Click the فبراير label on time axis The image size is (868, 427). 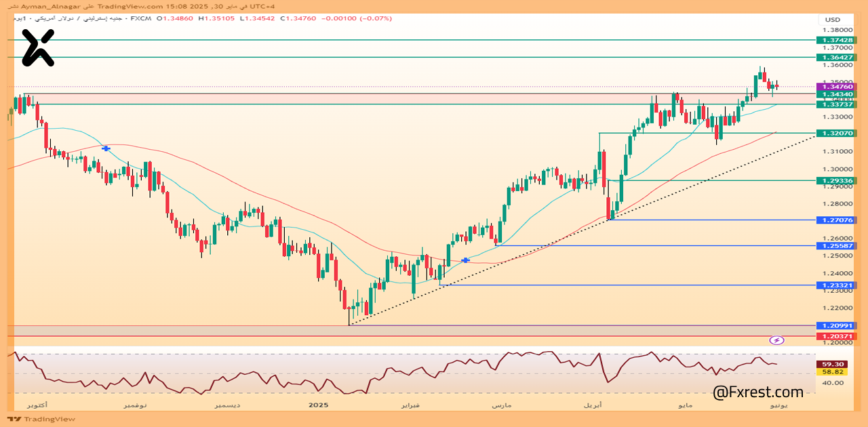pos(410,405)
